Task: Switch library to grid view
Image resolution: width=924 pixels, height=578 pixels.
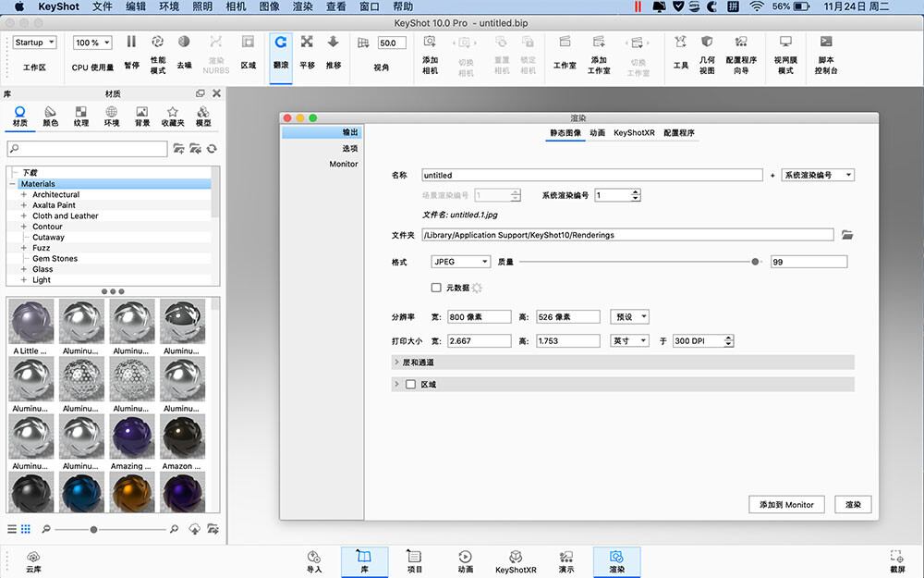Action: (25, 529)
